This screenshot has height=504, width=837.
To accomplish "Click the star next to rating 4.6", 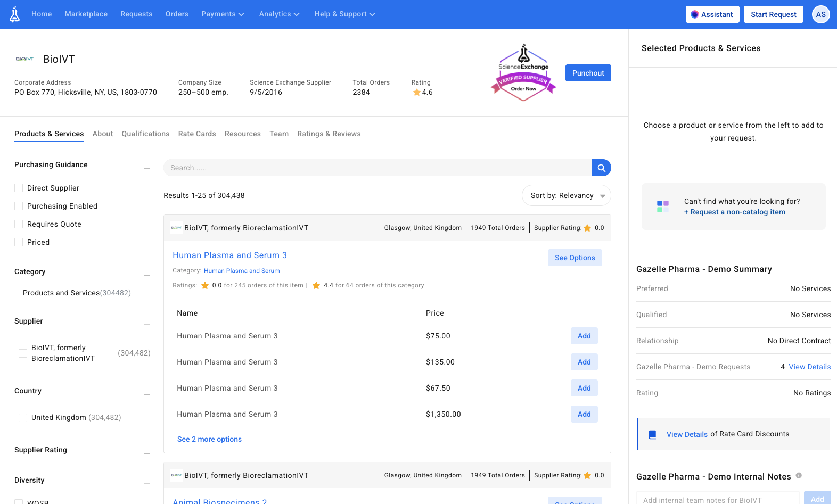I will 416,93.
